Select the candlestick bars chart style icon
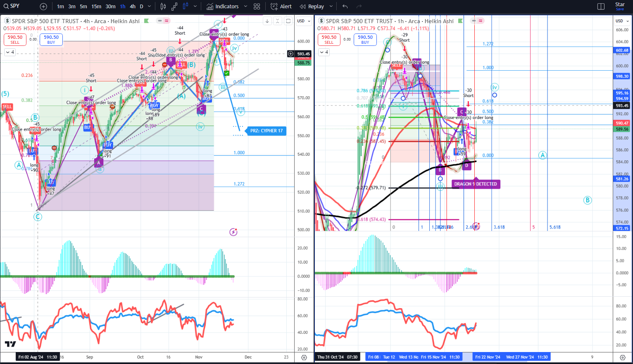The width and height of the screenshot is (633, 364). [163, 7]
